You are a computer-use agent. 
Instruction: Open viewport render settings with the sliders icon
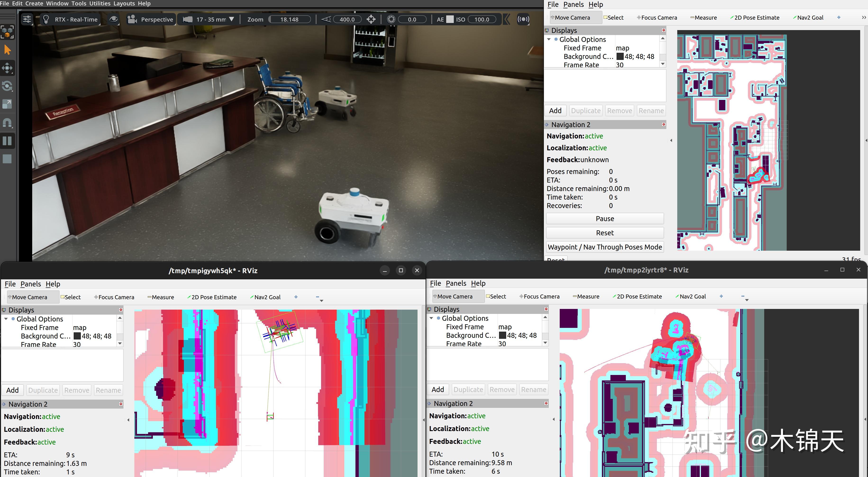[27, 19]
